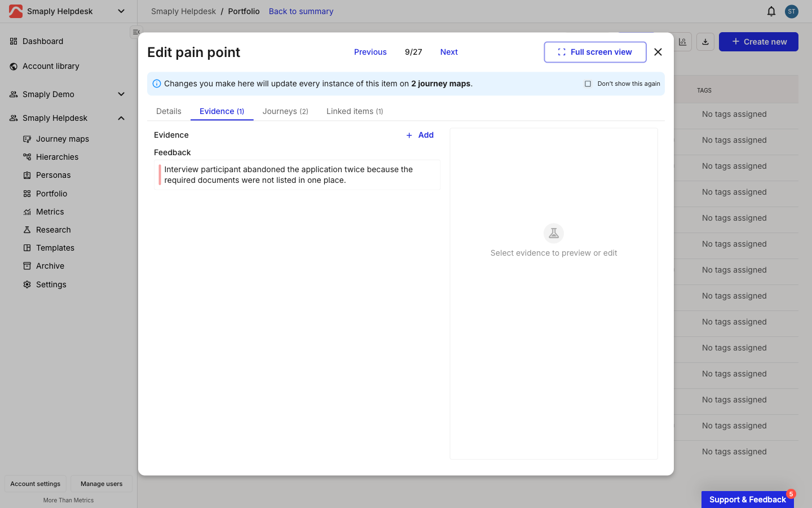Screen dimensions: 812x508
Task: Open the Linked items tab
Action: (x=355, y=111)
